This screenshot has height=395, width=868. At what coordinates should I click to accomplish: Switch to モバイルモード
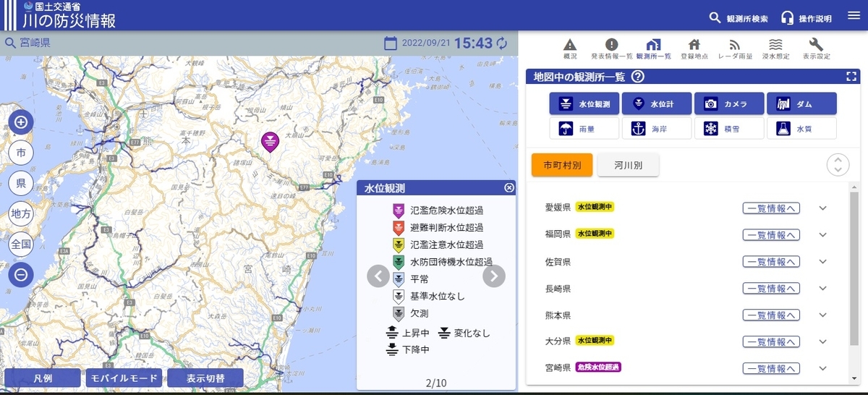click(x=124, y=378)
